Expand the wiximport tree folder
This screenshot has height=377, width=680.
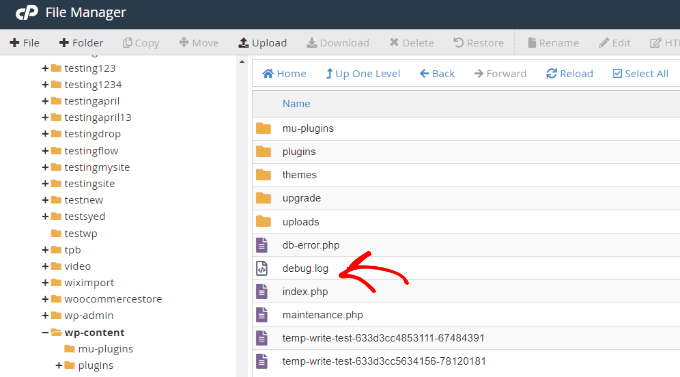45,283
